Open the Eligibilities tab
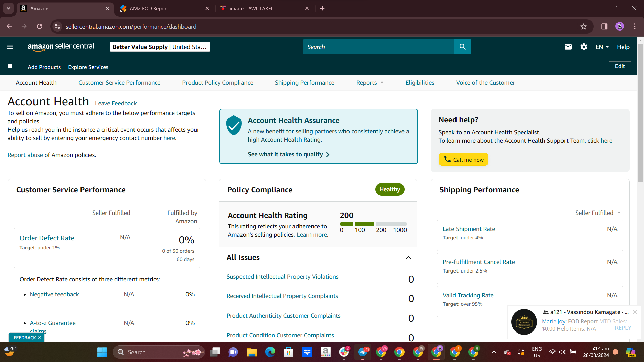644x362 pixels. [420, 83]
